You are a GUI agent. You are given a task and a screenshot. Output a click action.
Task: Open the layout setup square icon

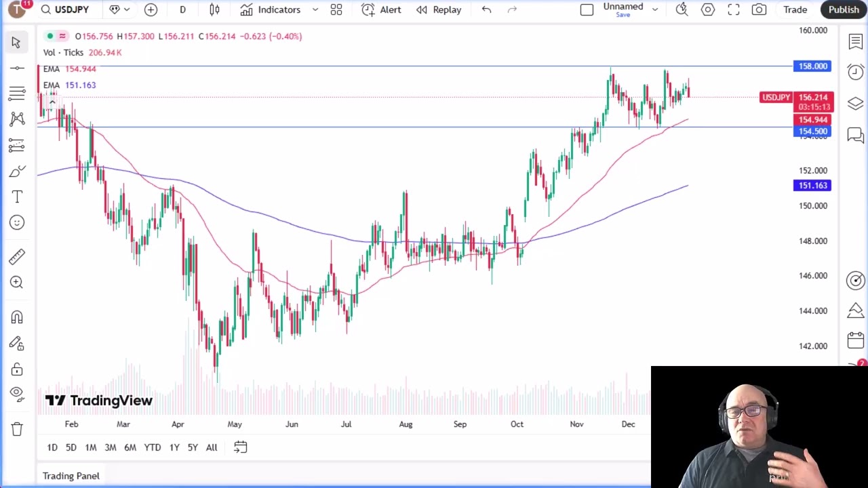(x=587, y=9)
